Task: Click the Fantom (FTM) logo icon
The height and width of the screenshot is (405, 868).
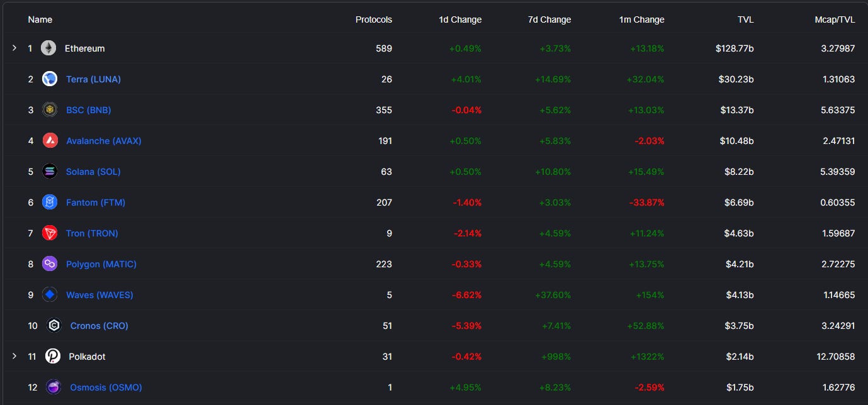Action: tap(50, 202)
